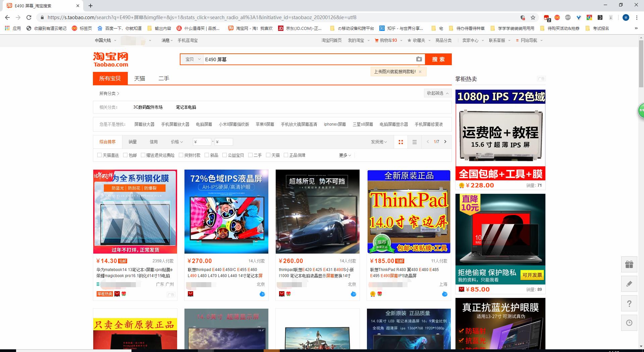Check the 货到付款 cash-on-delivery option
Image resolution: width=644 pixels, height=352 pixels.
(181, 155)
